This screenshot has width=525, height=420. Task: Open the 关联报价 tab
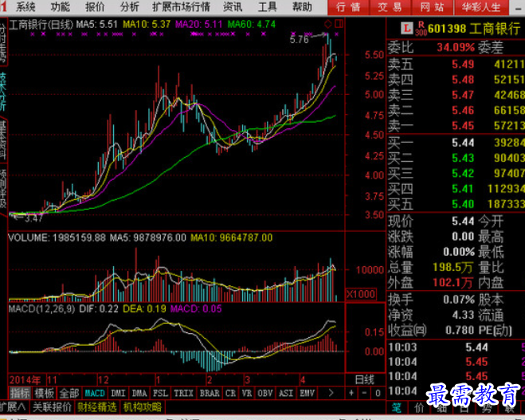[52, 407]
